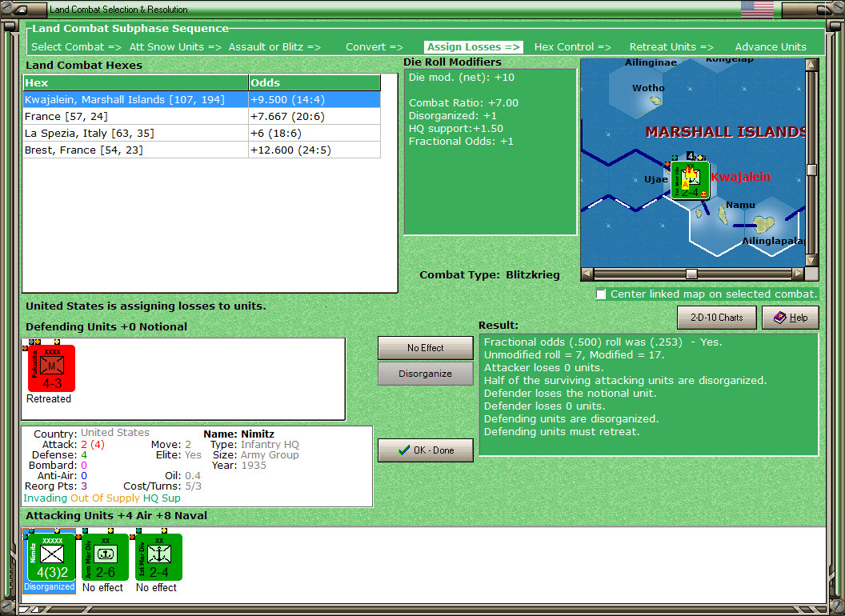This screenshot has width=845, height=616.
Task: Click Defending units must retreat result line
Action: 562,432
